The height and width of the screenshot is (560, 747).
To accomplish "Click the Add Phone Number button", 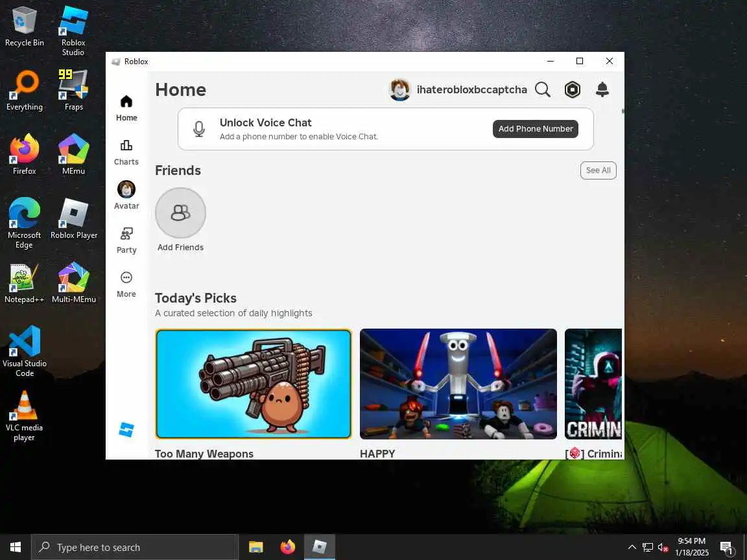I will click(536, 129).
